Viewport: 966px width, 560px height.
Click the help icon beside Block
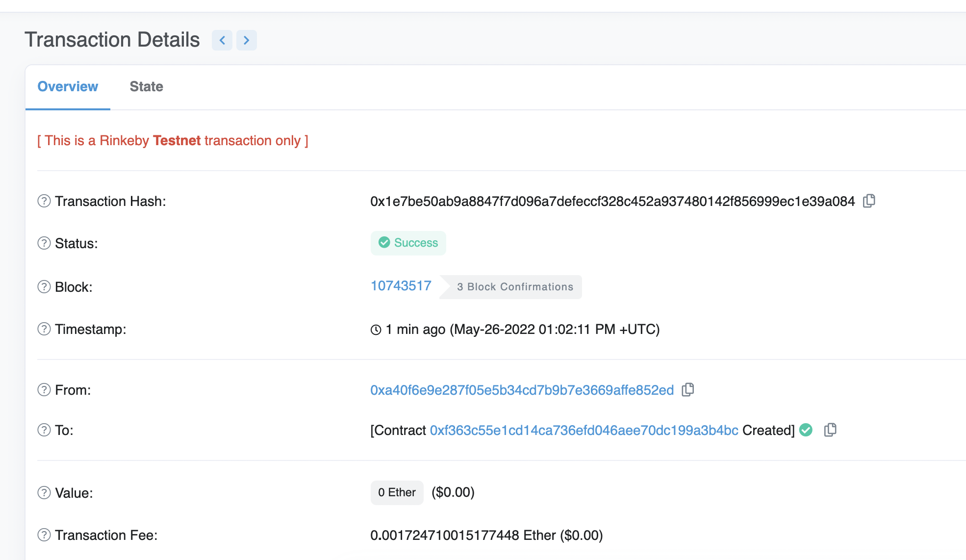[44, 287]
